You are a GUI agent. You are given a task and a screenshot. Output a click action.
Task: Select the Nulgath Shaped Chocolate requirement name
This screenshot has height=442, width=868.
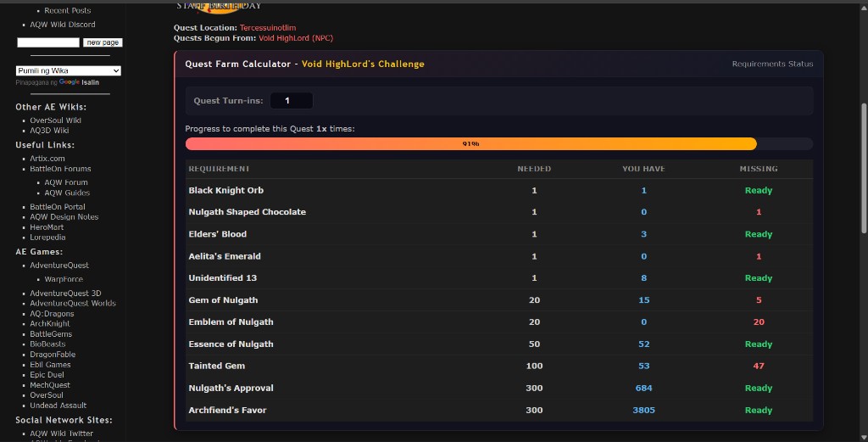(x=247, y=212)
